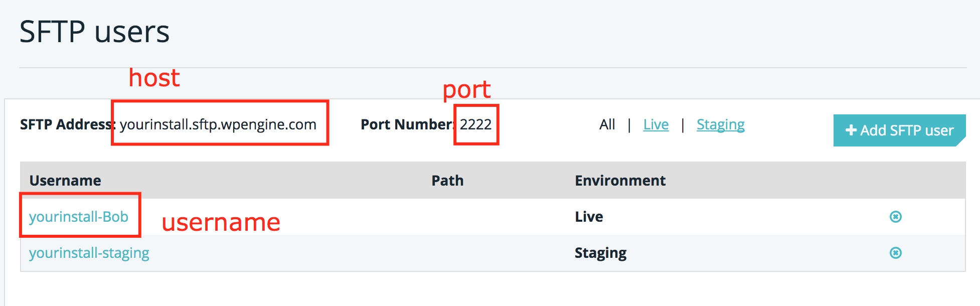This screenshot has width=980, height=306.
Task: Open the yourinstall-staging username link
Action: [x=89, y=253]
